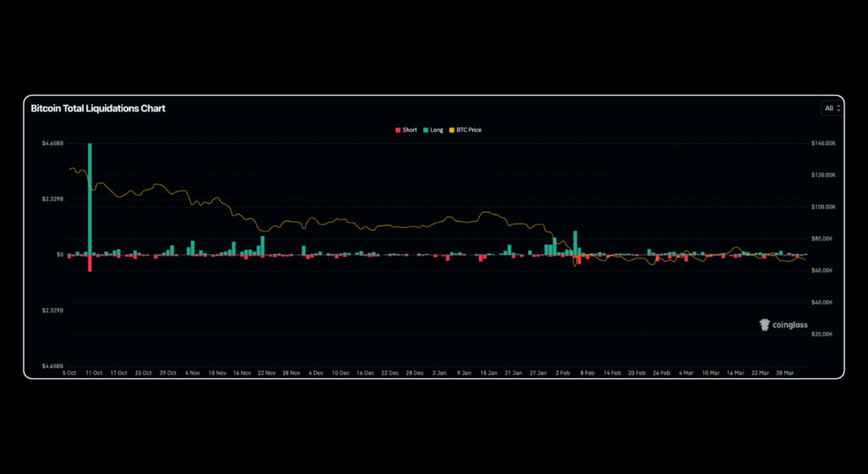Click the "4 Mar" date label

[x=686, y=373]
